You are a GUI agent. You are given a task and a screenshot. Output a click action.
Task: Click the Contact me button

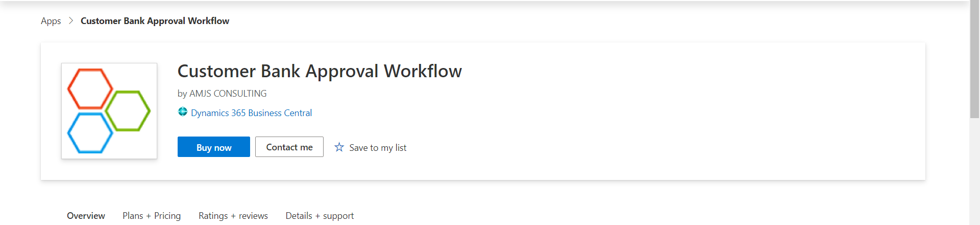(x=289, y=147)
